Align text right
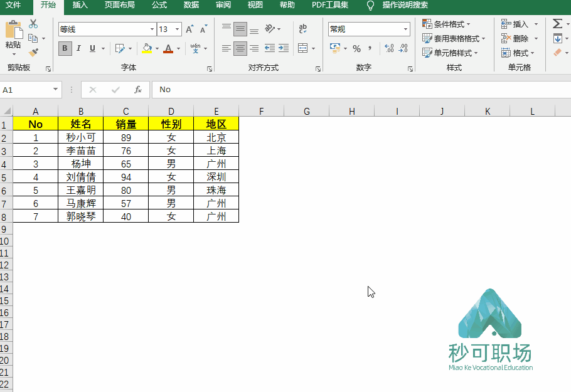This screenshot has height=392, width=571. click(x=254, y=48)
